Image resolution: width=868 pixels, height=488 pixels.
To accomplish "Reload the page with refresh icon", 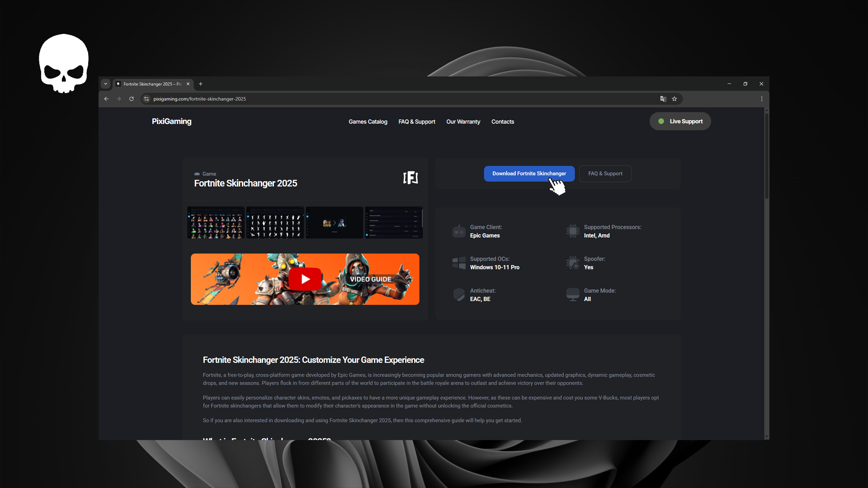I will (x=132, y=99).
